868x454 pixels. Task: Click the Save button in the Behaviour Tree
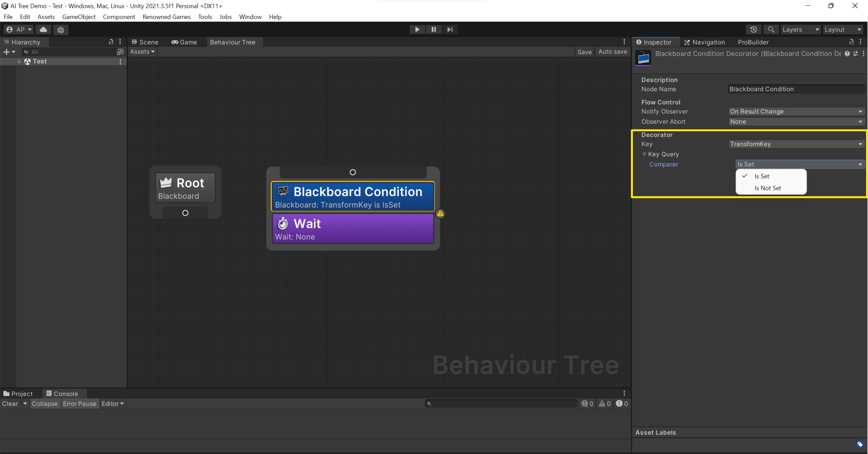(584, 52)
